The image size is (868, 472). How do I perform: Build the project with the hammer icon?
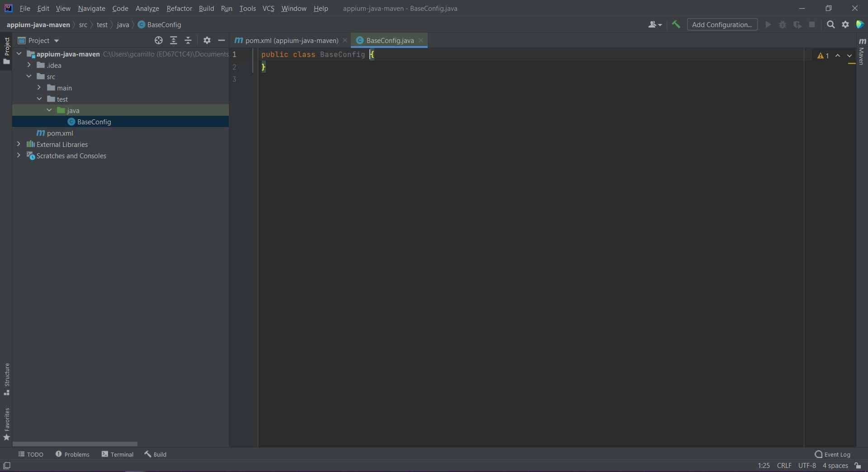[675, 24]
